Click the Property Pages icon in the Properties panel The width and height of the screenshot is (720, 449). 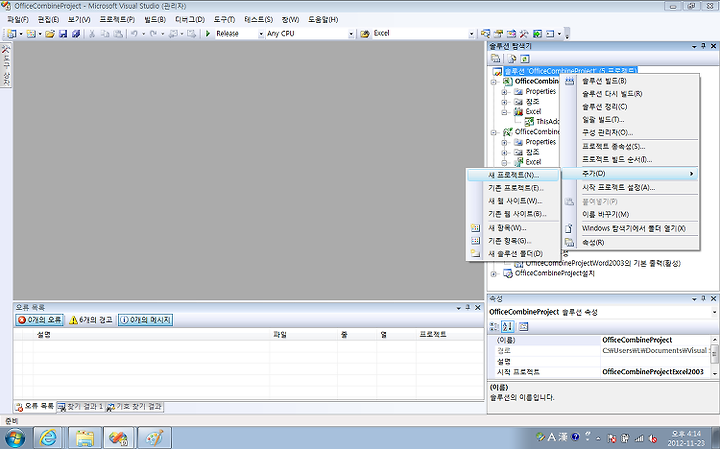[x=523, y=326]
